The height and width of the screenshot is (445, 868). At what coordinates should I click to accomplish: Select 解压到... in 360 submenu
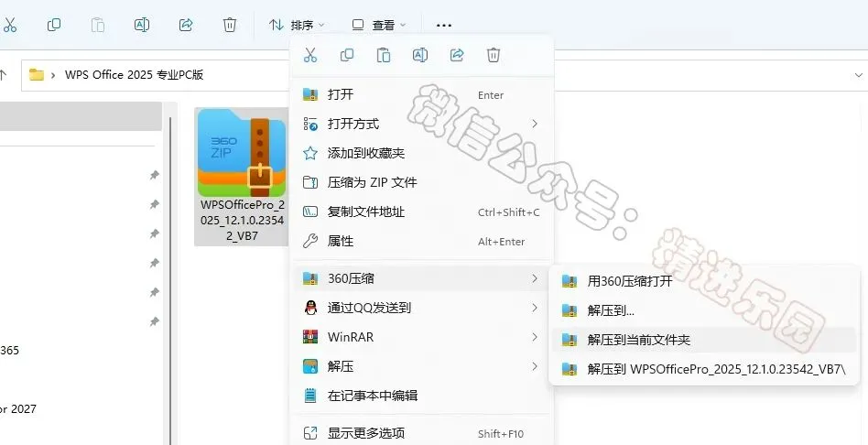click(x=703, y=310)
